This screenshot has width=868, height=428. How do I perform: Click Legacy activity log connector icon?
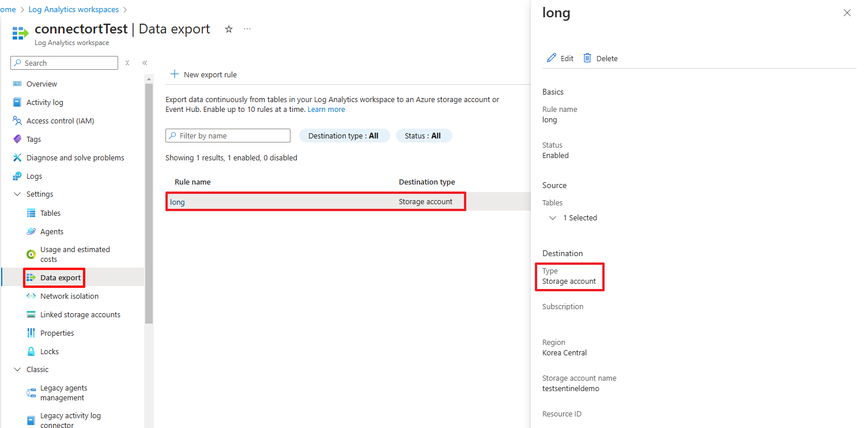[x=31, y=421]
